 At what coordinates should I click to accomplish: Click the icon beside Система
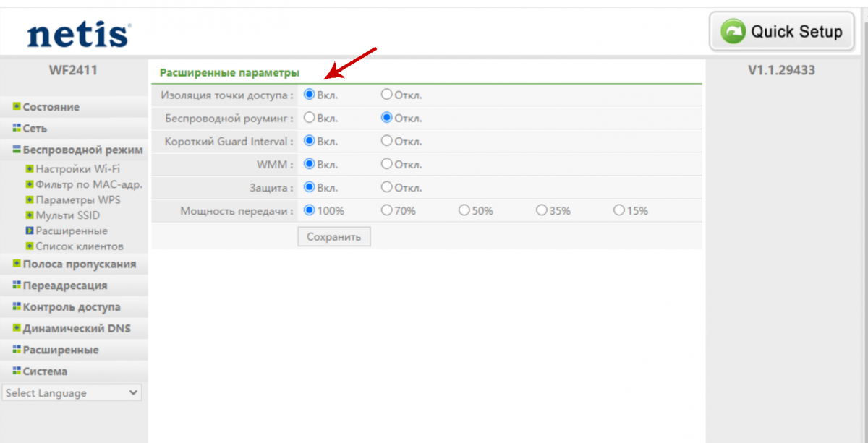[x=16, y=371]
